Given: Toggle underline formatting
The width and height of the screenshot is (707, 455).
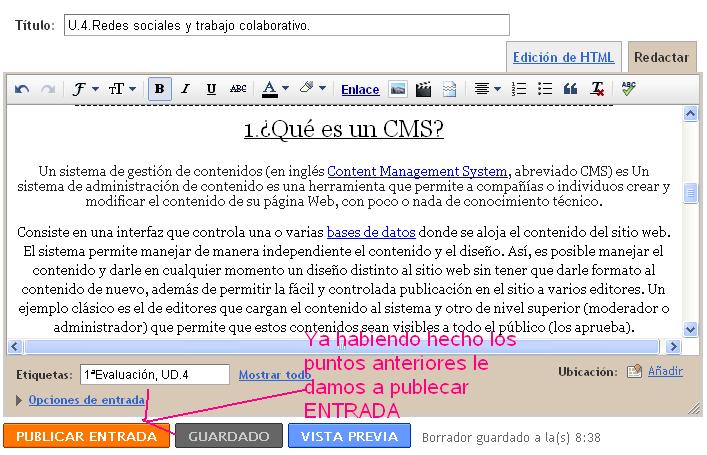Looking at the screenshot, I should pyautogui.click(x=211, y=89).
